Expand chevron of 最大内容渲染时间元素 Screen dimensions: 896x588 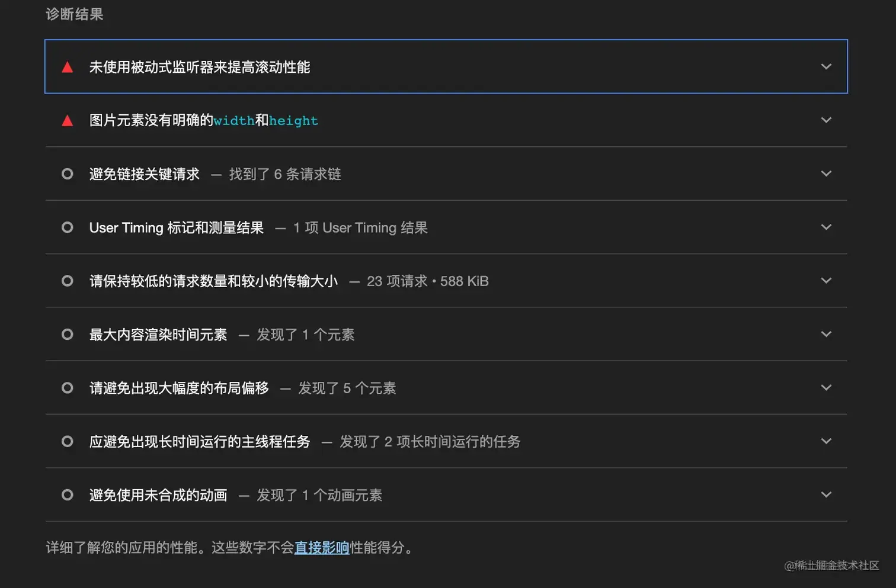tap(826, 334)
